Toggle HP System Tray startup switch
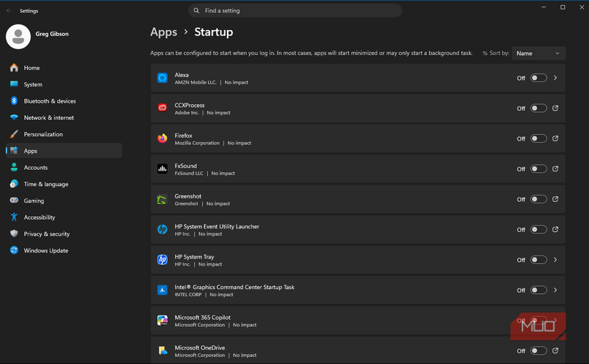589x364 pixels. (x=538, y=260)
